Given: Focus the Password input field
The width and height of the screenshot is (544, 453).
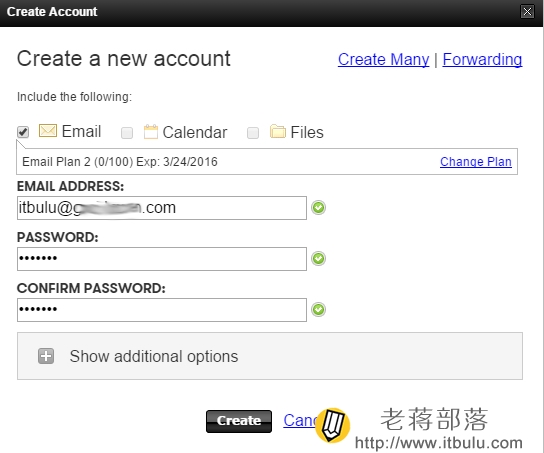Looking at the screenshot, I should click(162, 259).
